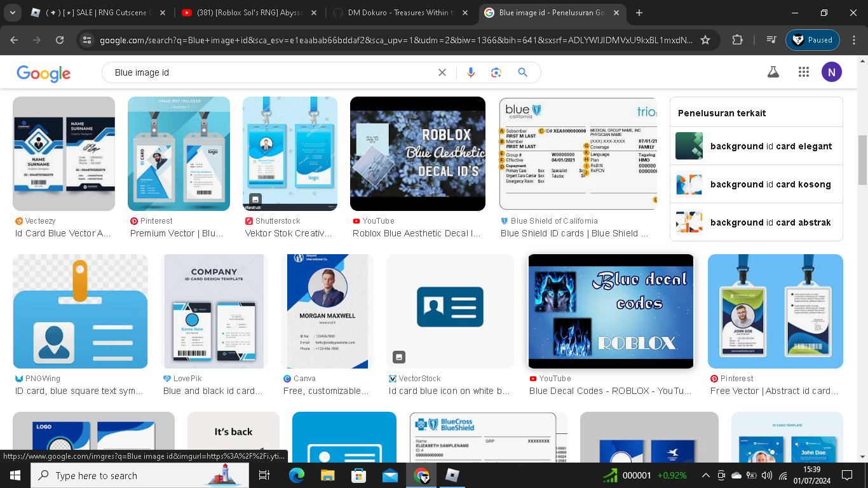The height and width of the screenshot is (488, 868).
Task: Open the tab search dropdown arrow
Action: pos(13,13)
